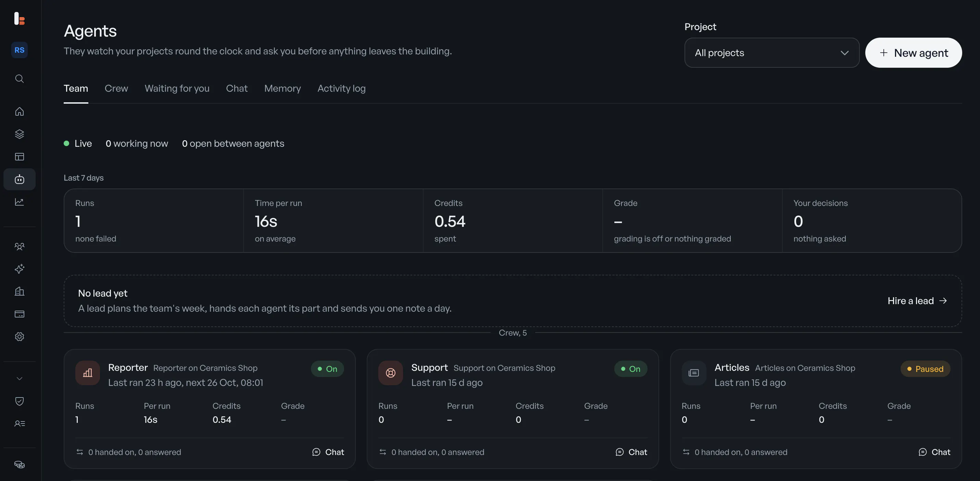
Task: Open the settings gear in sidebar
Action: [x=20, y=337]
